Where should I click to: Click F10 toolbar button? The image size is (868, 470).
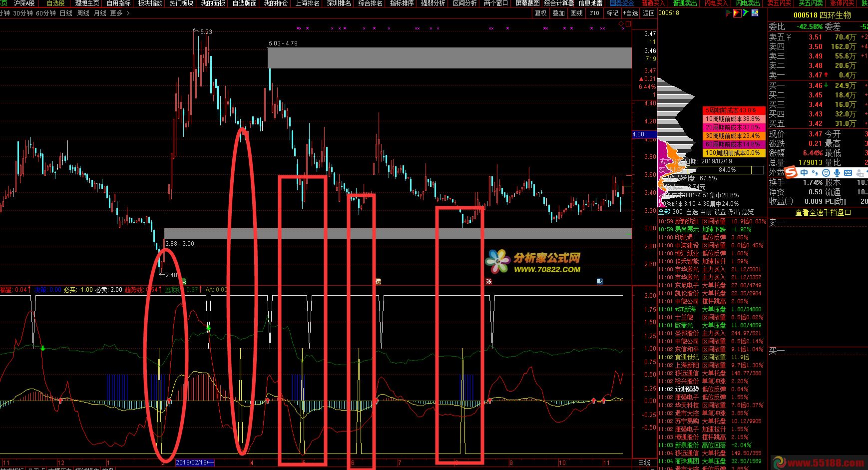tap(594, 13)
